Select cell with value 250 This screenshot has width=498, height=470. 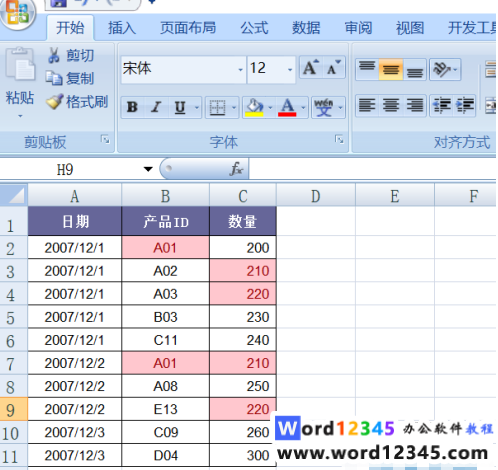coord(243,386)
